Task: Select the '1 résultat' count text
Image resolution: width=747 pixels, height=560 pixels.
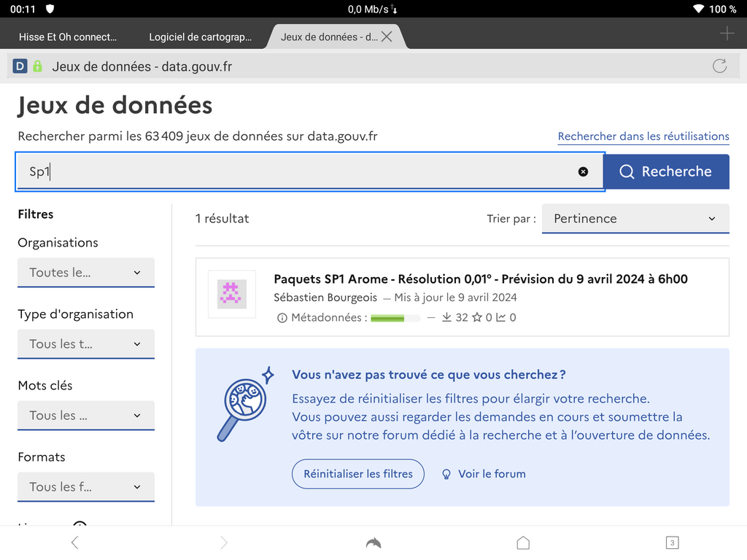Action: [x=222, y=219]
